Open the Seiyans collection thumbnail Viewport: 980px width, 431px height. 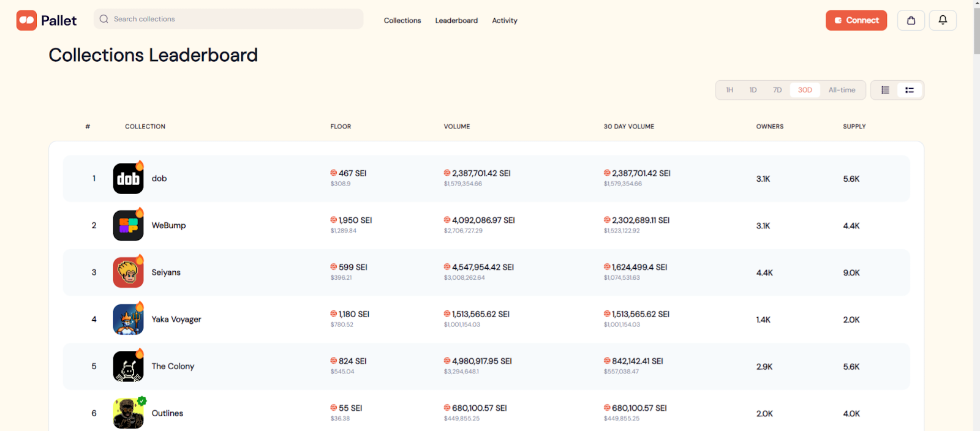(x=128, y=272)
